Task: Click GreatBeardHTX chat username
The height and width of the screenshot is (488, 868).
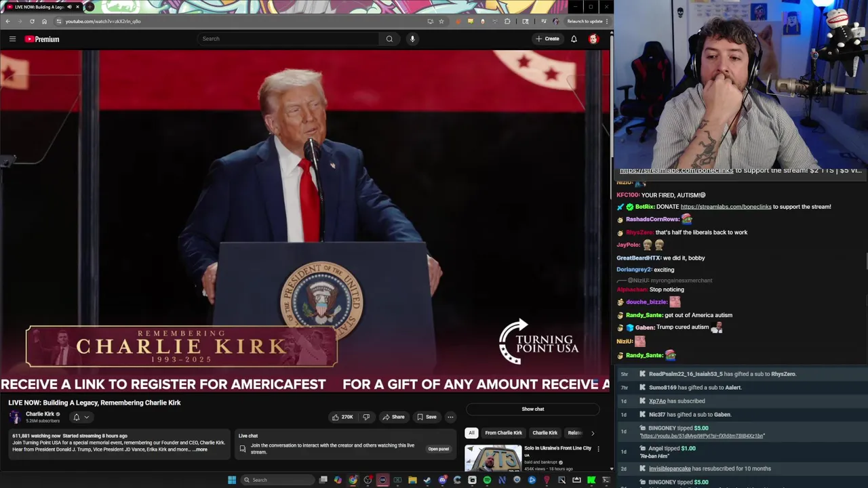Action: click(x=638, y=258)
